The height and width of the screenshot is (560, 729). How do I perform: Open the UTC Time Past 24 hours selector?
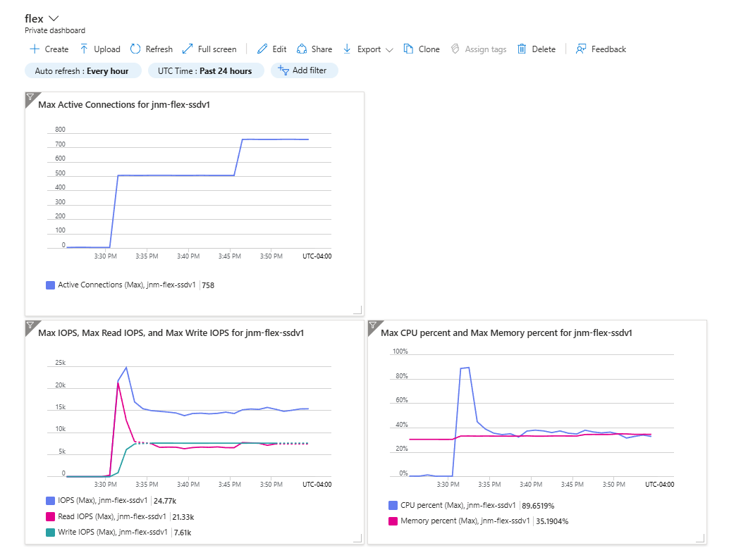pos(205,71)
